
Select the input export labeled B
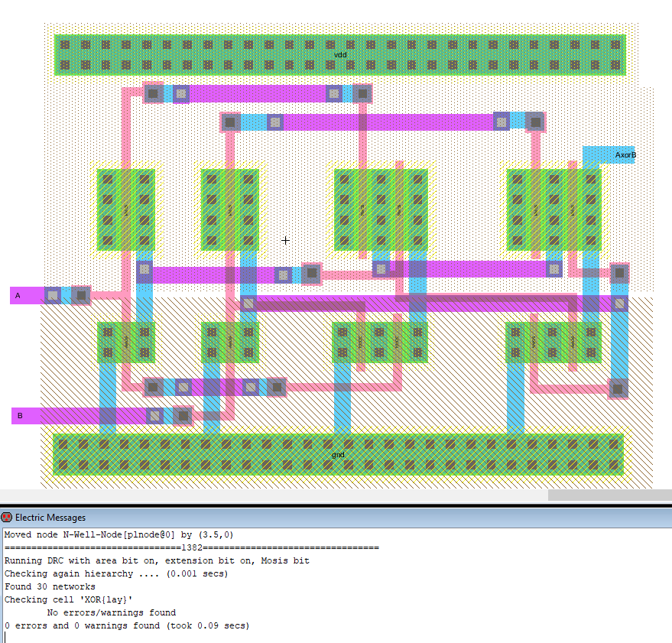point(20,416)
